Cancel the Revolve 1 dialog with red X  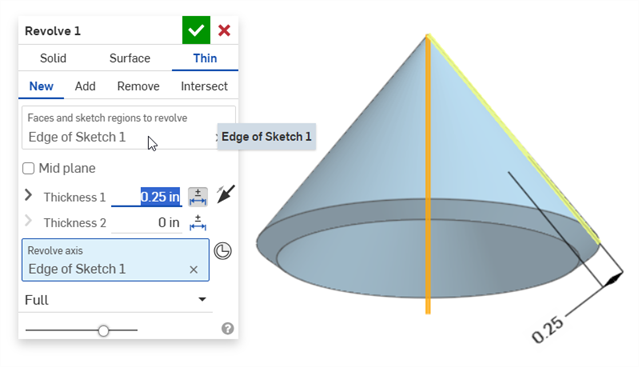point(224,30)
